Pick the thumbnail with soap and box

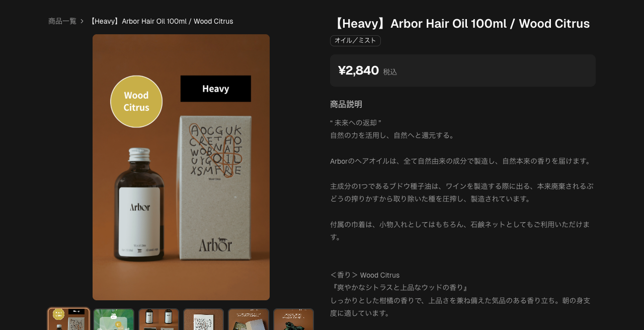point(249,319)
